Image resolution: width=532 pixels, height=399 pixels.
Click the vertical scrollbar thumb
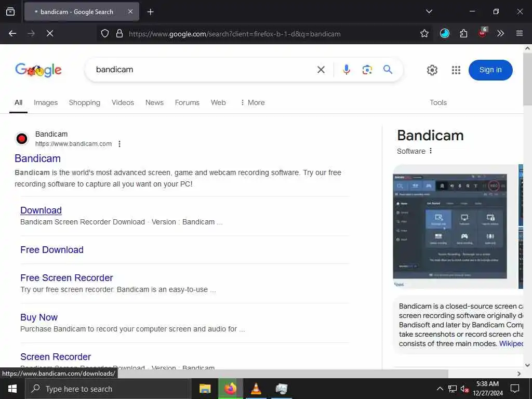pos(527,79)
